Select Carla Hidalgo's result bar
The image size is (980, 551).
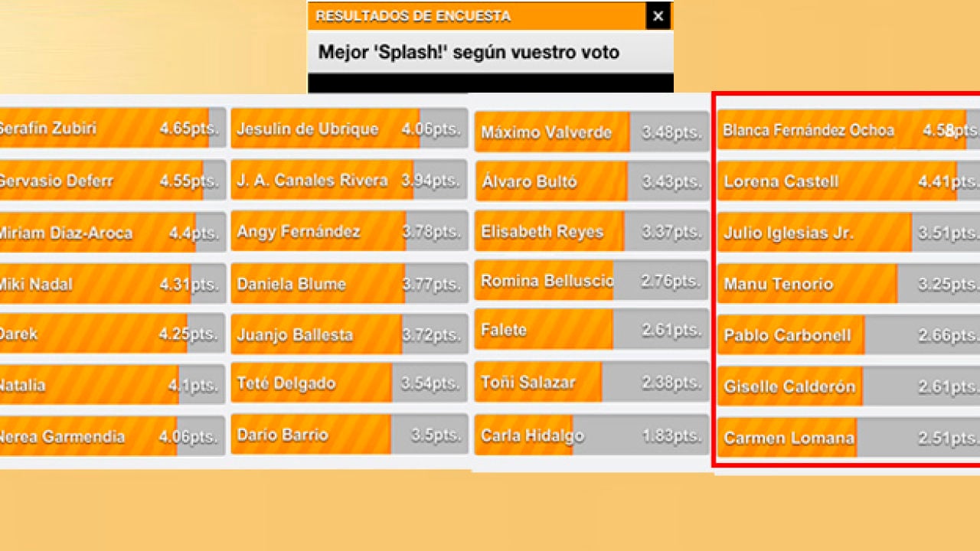tap(591, 435)
